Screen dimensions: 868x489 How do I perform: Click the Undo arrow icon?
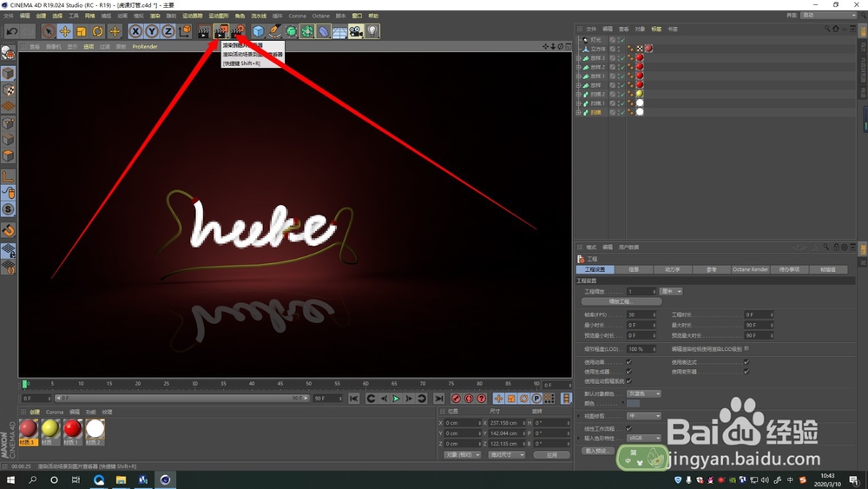11,31
